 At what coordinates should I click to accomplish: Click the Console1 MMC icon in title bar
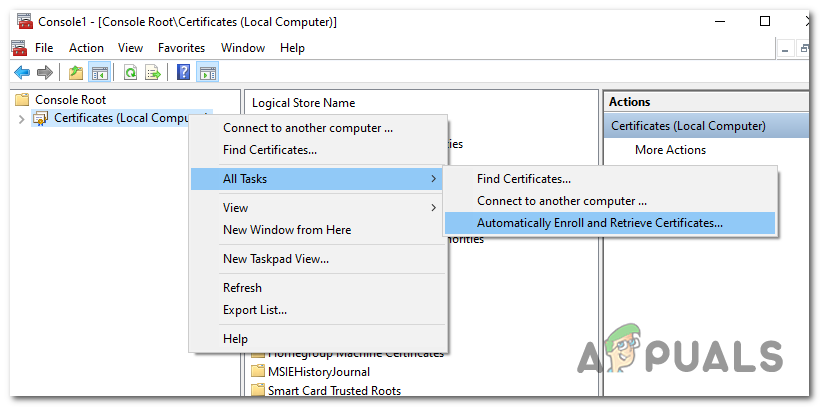point(25,21)
